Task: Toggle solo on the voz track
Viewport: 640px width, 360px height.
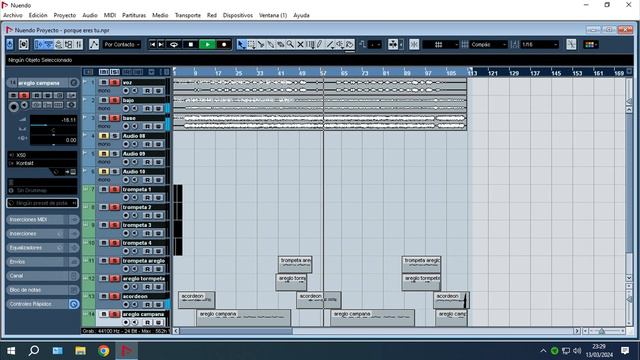Action: (x=114, y=82)
